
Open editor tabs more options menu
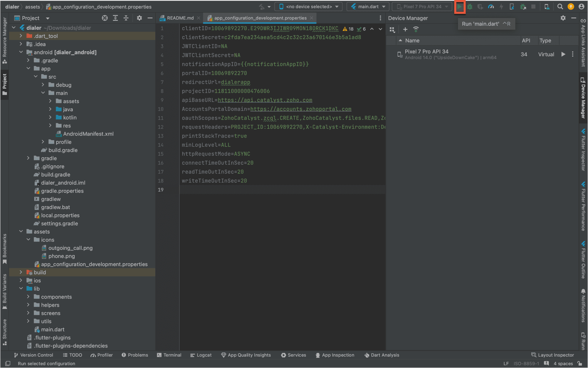pos(380,18)
